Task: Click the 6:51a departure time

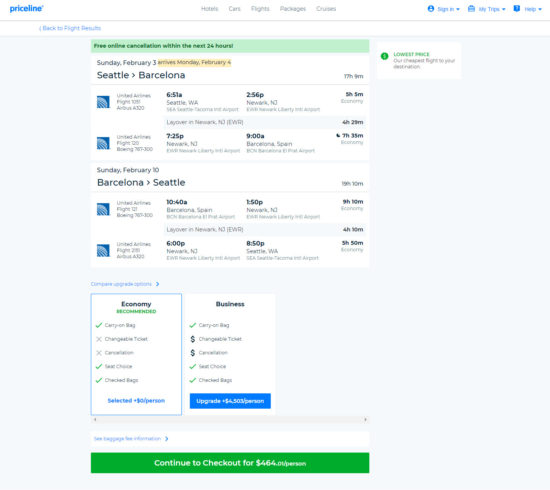Action: [x=174, y=95]
